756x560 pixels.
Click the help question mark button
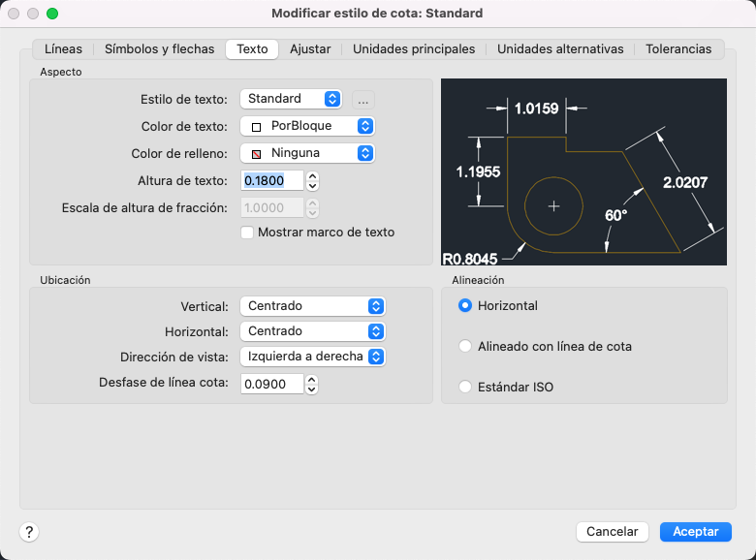point(29,531)
